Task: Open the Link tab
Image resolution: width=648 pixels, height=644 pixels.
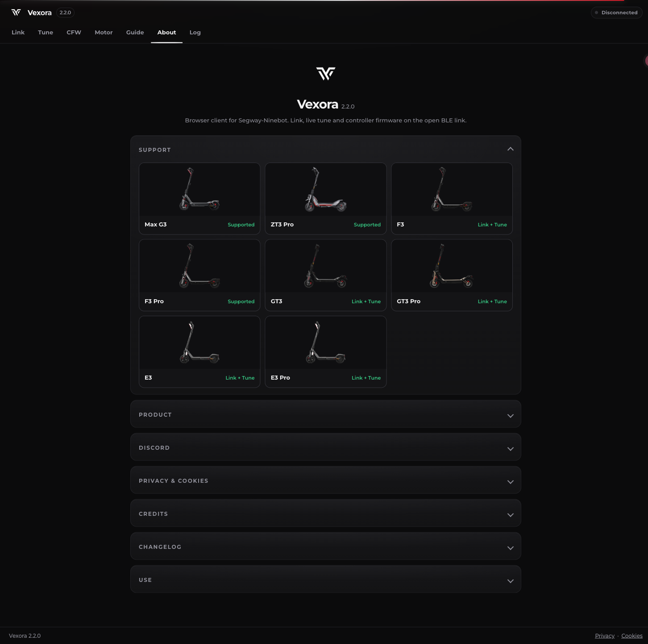Action: point(18,33)
